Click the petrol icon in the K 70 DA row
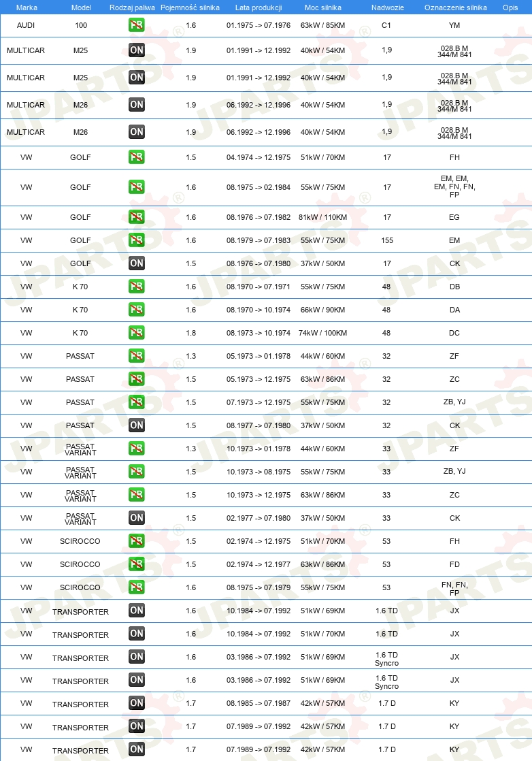The image size is (532, 761). coord(137,310)
